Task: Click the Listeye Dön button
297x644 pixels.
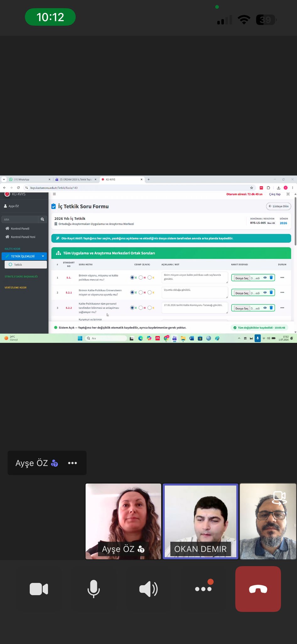Action: pyautogui.click(x=279, y=206)
